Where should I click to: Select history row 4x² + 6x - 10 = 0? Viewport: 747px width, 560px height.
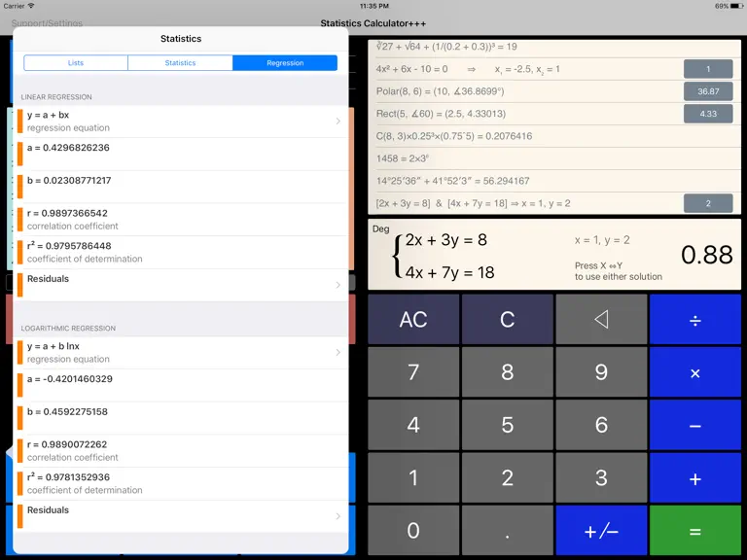coord(554,69)
